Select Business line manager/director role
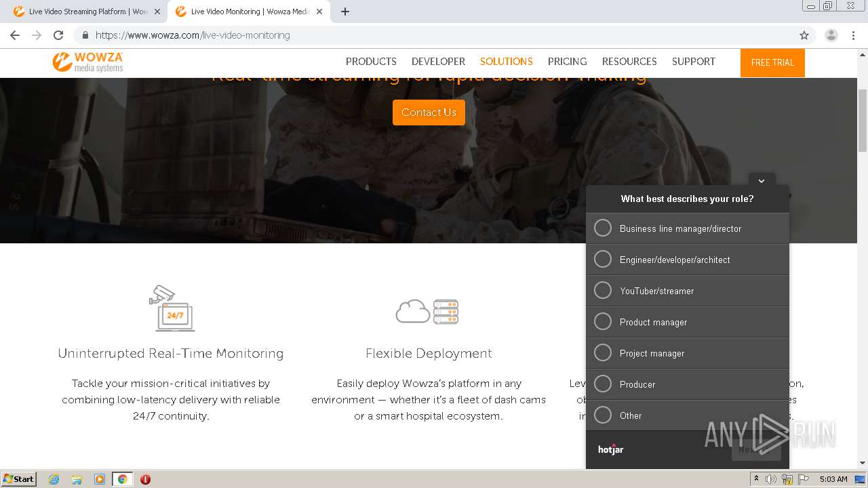The height and width of the screenshot is (488, 868). (x=688, y=228)
